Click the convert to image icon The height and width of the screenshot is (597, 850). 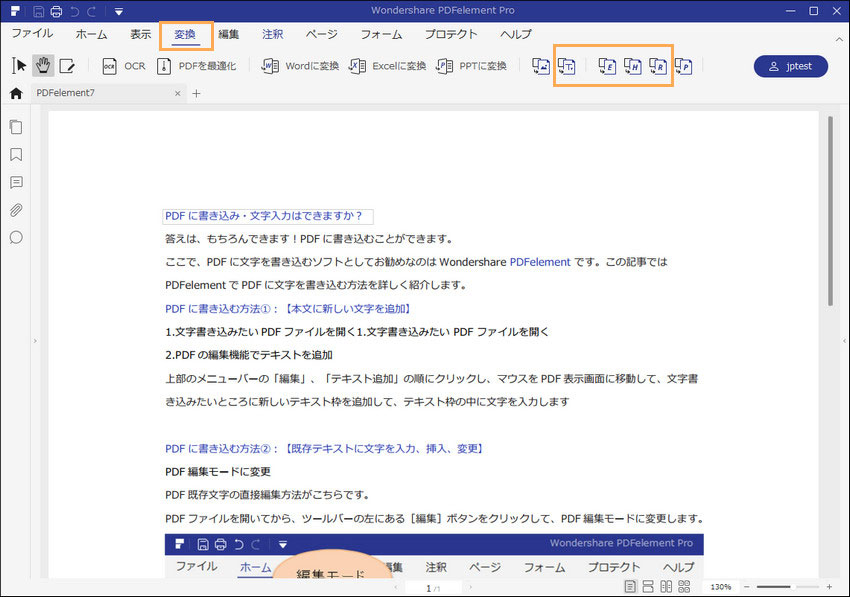(x=540, y=66)
